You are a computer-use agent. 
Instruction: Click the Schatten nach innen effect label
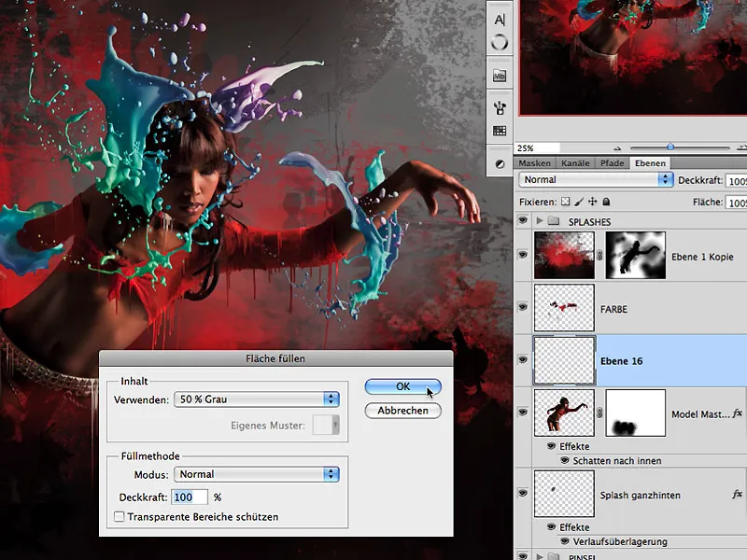tap(617, 460)
